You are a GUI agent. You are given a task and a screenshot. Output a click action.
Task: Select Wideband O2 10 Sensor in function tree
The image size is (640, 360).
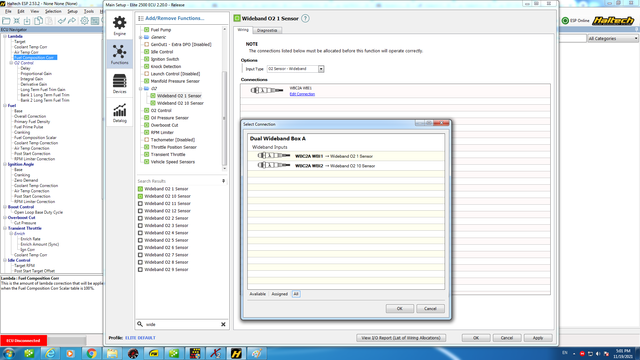(x=180, y=103)
